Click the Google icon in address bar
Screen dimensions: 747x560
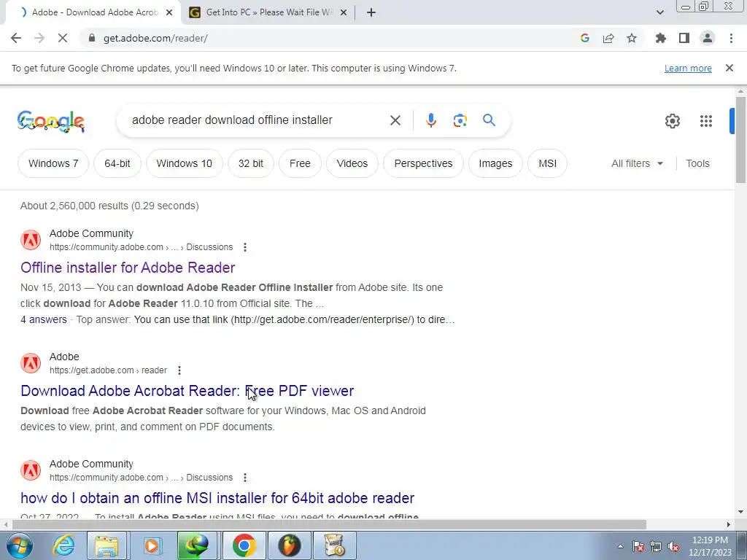pos(585,38)
